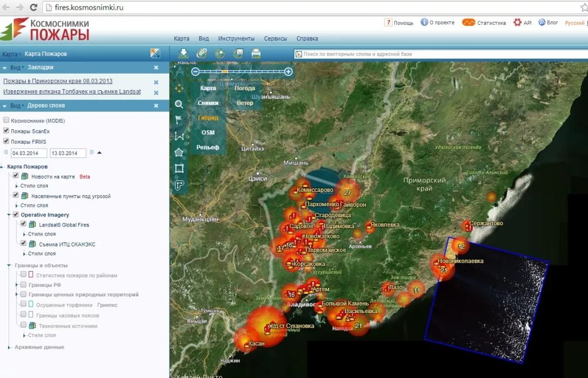Reload page with the browser refresh icon

(33, 7)
